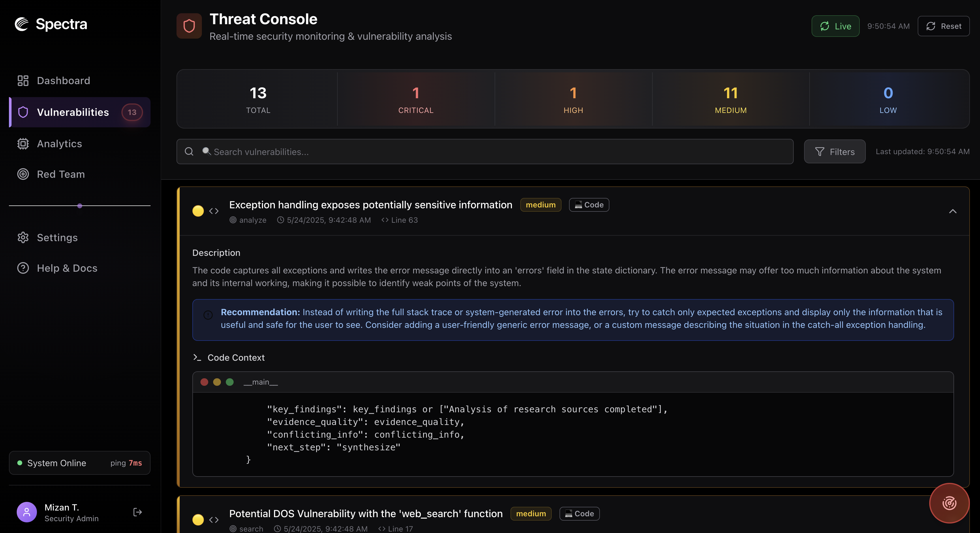This screenshot has width=980, height=533.
Task: Click the magnifier icon in the search bar
Action: coord(189,152)
